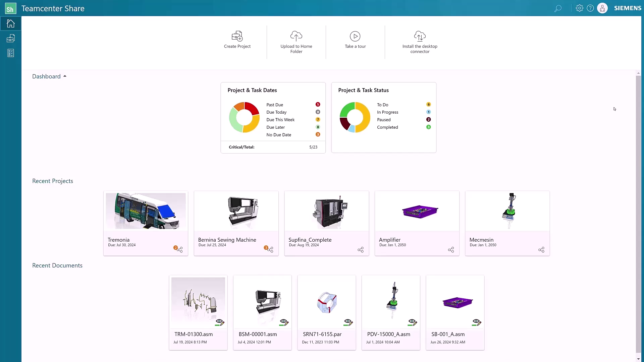Image resolution: width=644 pixels, height=362 pixels.
Task: Click the Tremonia project name
Action: point(118,240)
